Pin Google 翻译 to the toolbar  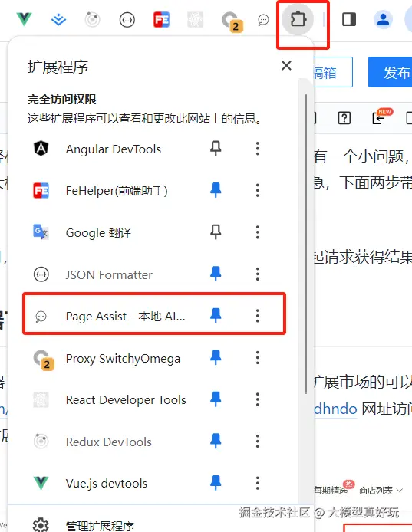point(216,232)
